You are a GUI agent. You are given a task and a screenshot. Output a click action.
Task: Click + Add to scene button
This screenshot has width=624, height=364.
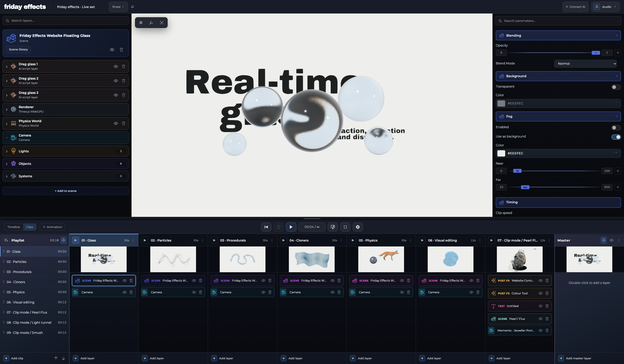pyautogui.click(x=66, y=191)
